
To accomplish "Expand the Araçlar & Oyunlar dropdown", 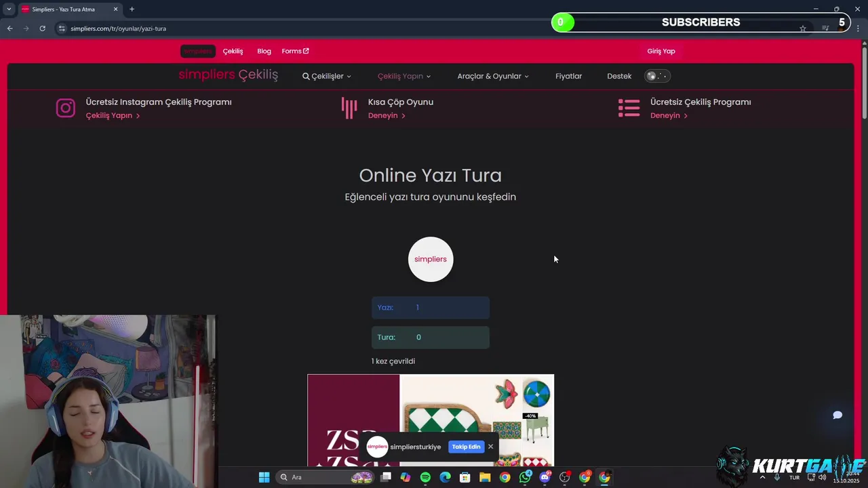I will click(x=493, y=76).
